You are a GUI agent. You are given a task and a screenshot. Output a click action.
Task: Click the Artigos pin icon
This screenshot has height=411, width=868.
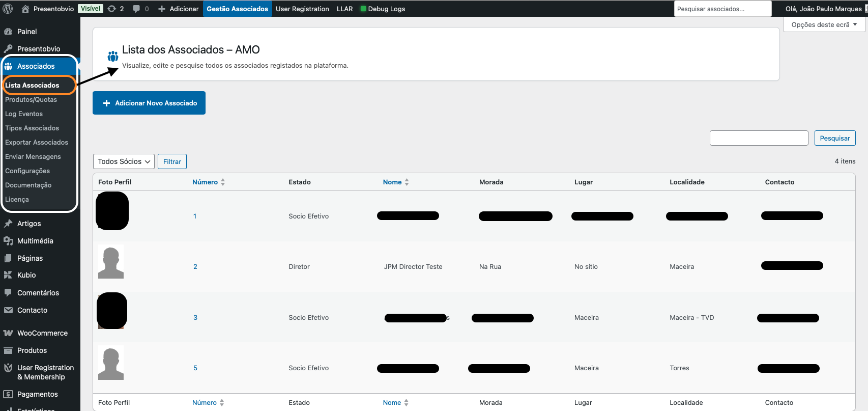(8, 224)
